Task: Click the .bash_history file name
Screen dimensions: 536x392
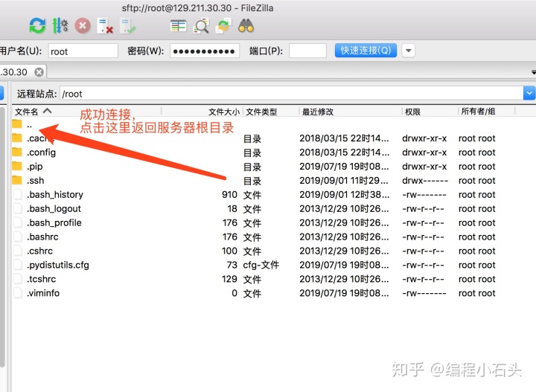Action: pyautogui.click(x=55, y=195)
